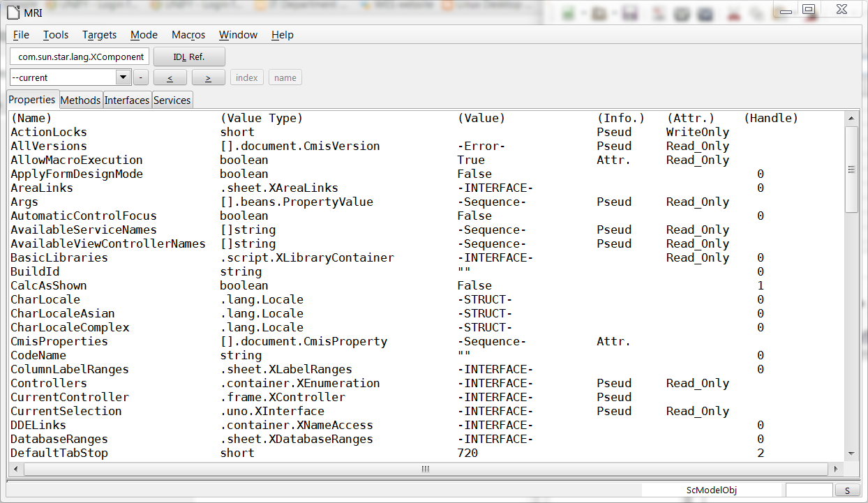Open the Targets menu
This screenshot has width=868, height=503.
(x=99, y=35)
